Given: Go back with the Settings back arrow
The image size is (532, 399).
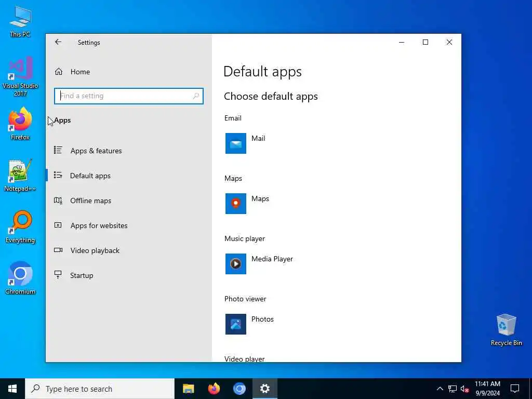Looking at the screenshot, I should [x=58, y=42].
